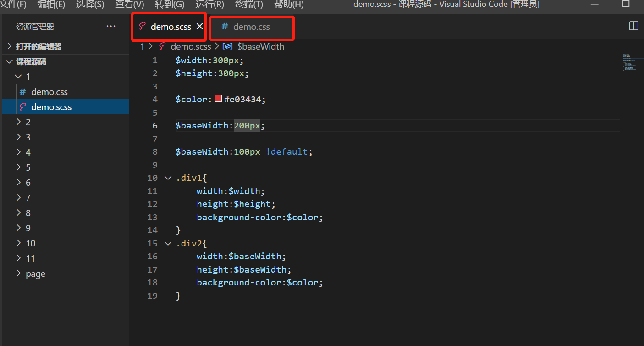Expand folder 5 in the explorer
This screenshot has width=644, height=346.
[x=18, y=167]
